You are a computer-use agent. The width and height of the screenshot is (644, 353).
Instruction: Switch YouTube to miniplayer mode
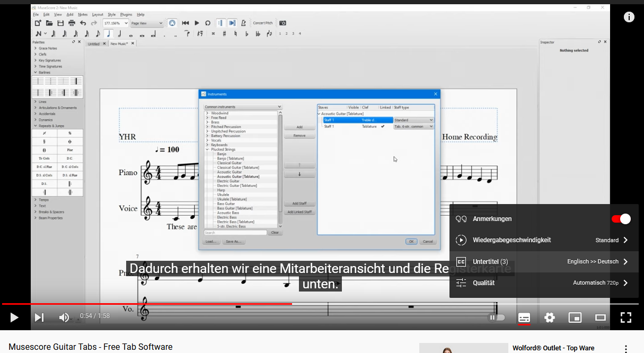point(575,317)
